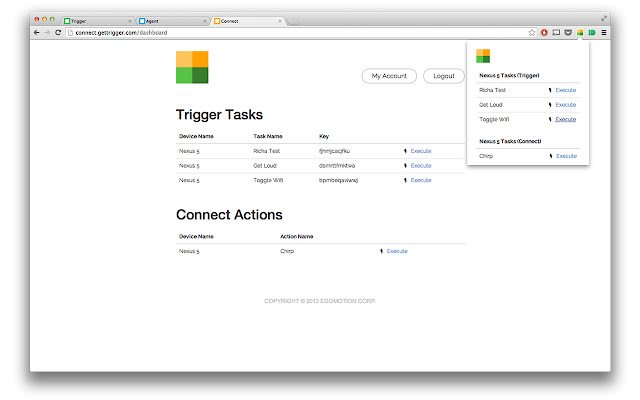640x400 pixels.
Task: Click lightning icon in Richa Test table row
Action: point(405,151)
